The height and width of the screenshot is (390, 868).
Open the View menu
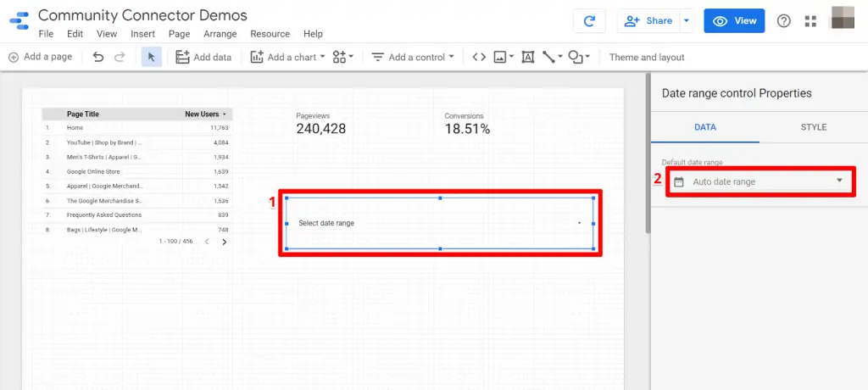click(107, 34)
